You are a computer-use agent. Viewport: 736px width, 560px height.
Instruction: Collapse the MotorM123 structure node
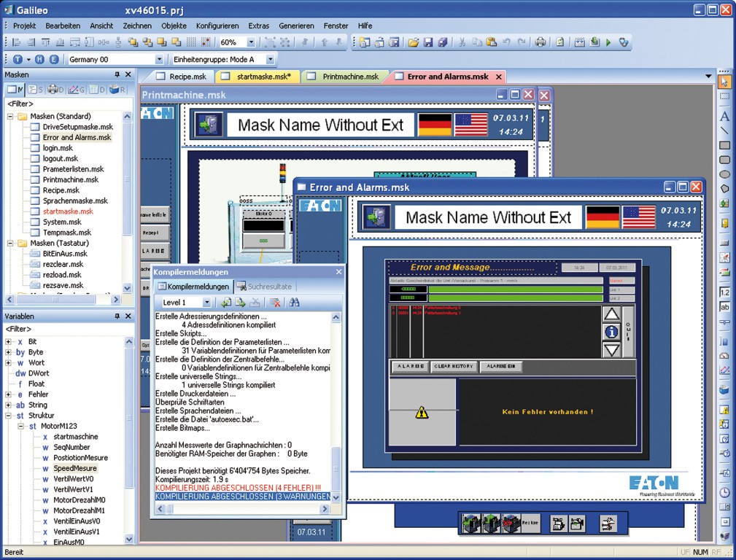click(x=20, y=427)
